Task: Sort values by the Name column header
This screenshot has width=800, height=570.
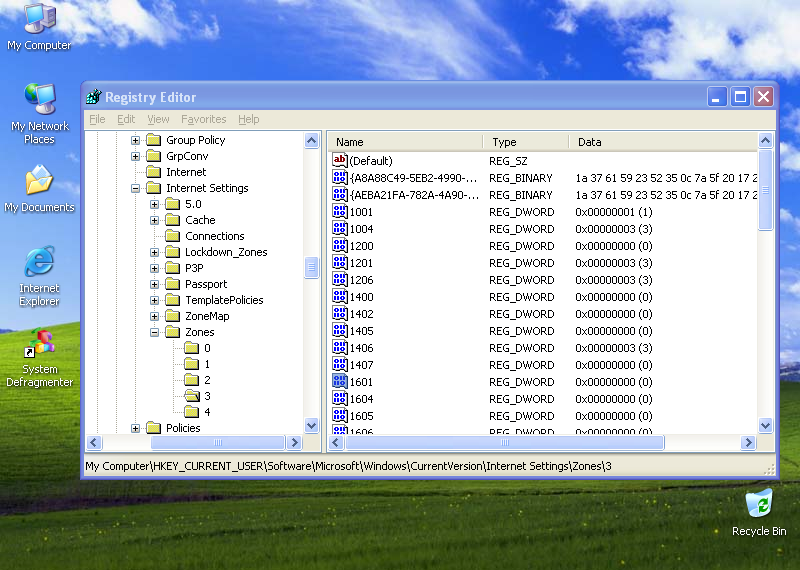Action: pyautogui.click(x=405, y=142)
